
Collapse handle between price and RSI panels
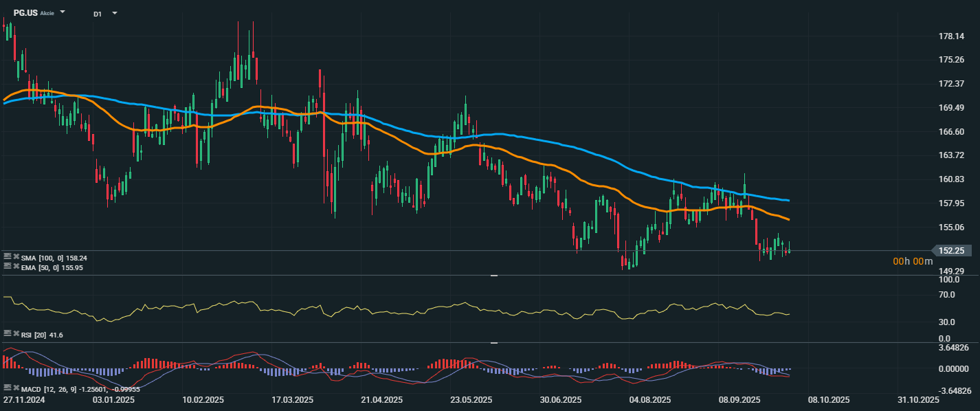tap(493, 276)
